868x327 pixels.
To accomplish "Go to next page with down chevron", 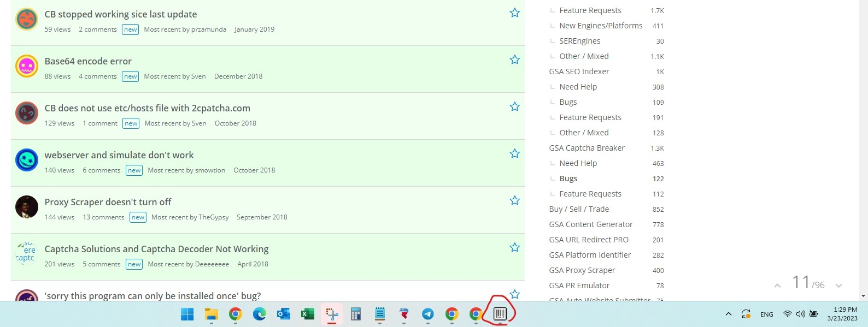I will 838,286.
